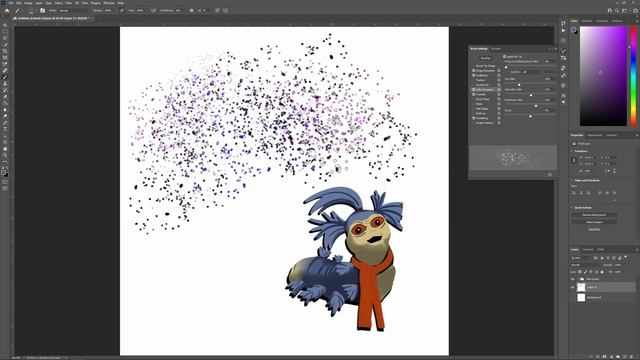Open the Control dropdown in Color Dynamics

[533, 72]
